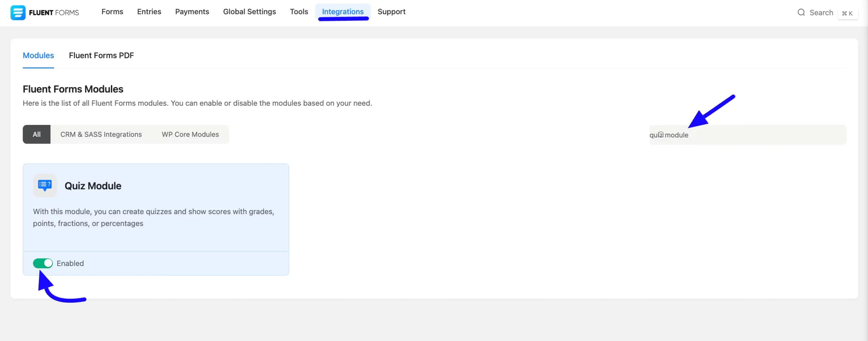Open the Support page

[x=392, y=12]
